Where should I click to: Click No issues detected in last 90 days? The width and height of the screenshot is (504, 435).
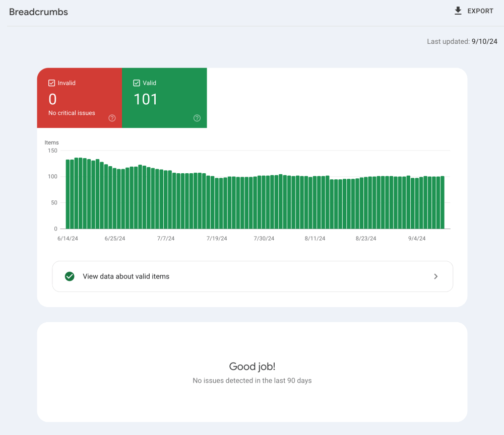click(x=252, y=381)
